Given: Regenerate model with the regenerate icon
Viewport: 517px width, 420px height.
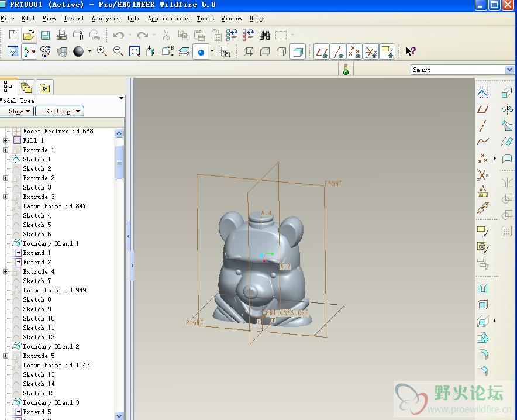Looking at the screenshot, I should 232,35.
